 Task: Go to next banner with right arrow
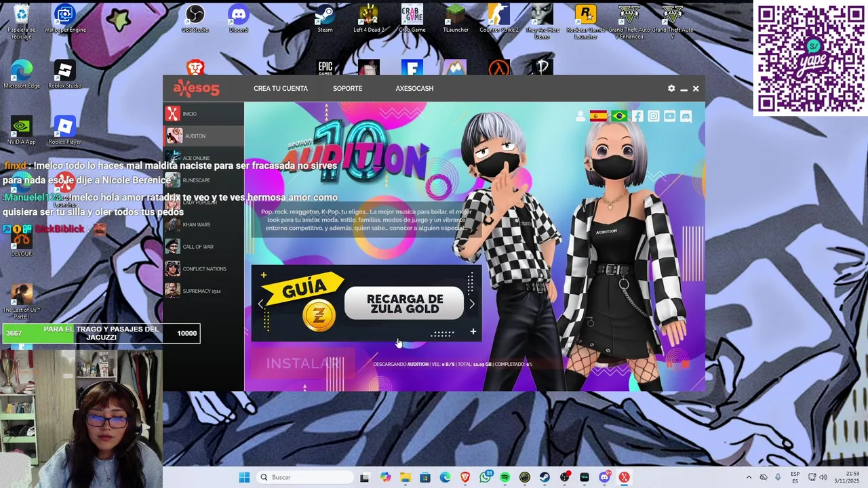coord(472,304)
